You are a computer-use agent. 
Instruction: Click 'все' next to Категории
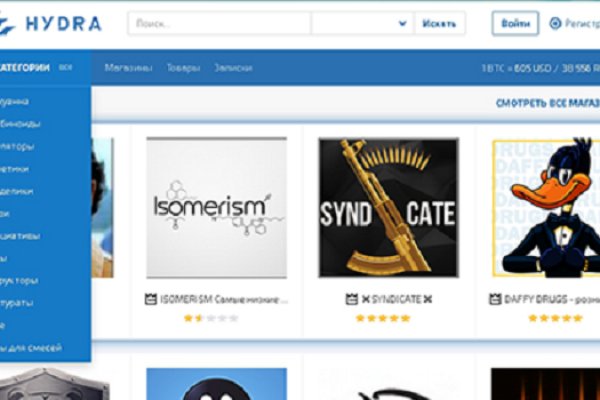click(x=65, y=68)
